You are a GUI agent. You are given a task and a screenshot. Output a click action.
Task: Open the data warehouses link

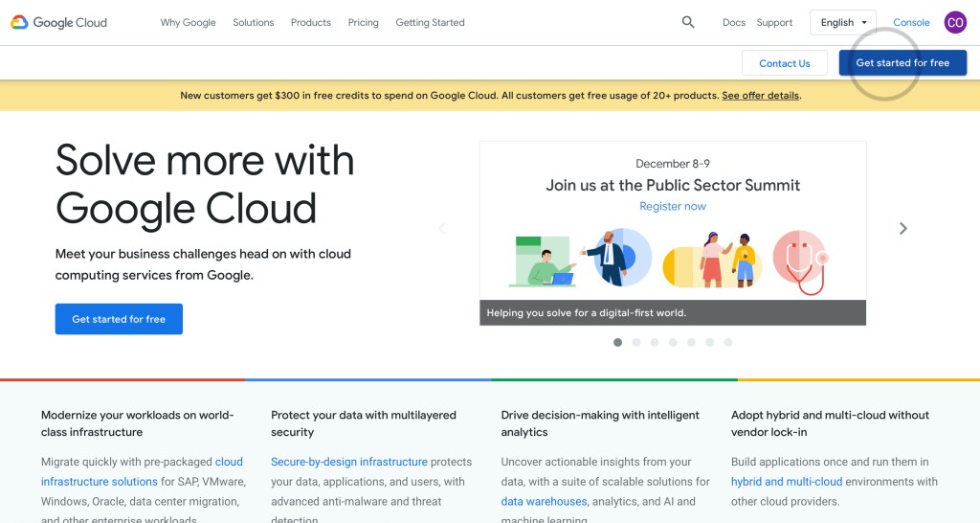click(x=544, y=502)
